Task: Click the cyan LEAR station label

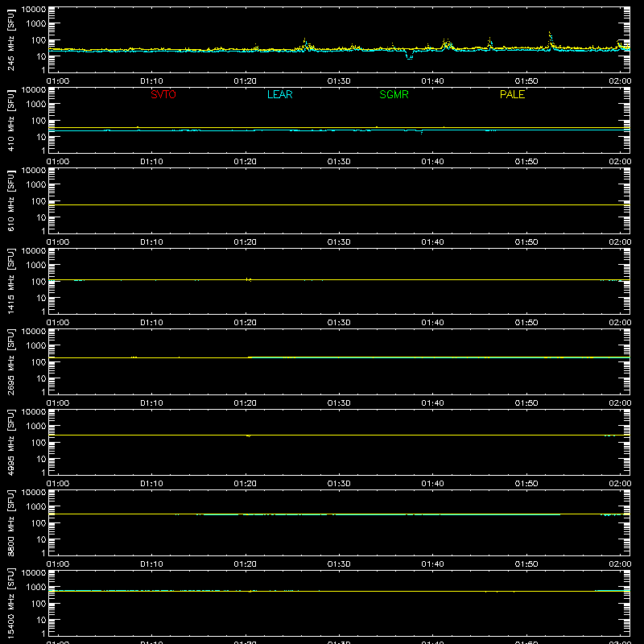Action: 279,94
